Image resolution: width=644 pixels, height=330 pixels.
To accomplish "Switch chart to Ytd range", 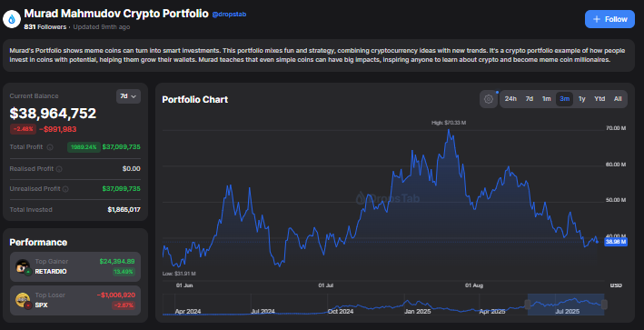I will coord(599,99).
